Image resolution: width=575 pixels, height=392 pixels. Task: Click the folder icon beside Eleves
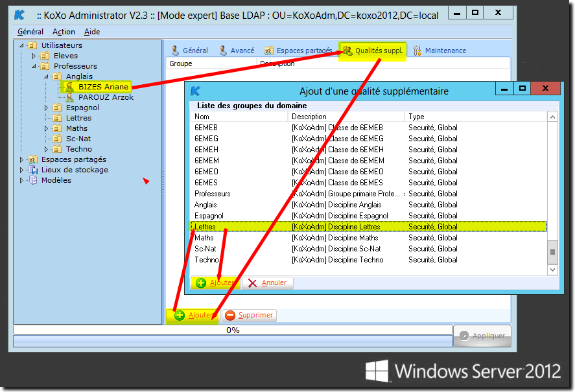click(45, 56)
